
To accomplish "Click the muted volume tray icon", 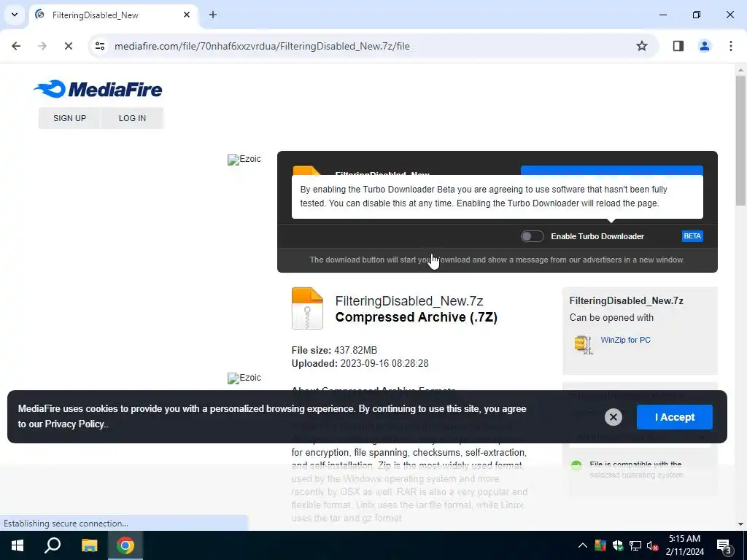I will pyautogui.click(x=653, y=545).
